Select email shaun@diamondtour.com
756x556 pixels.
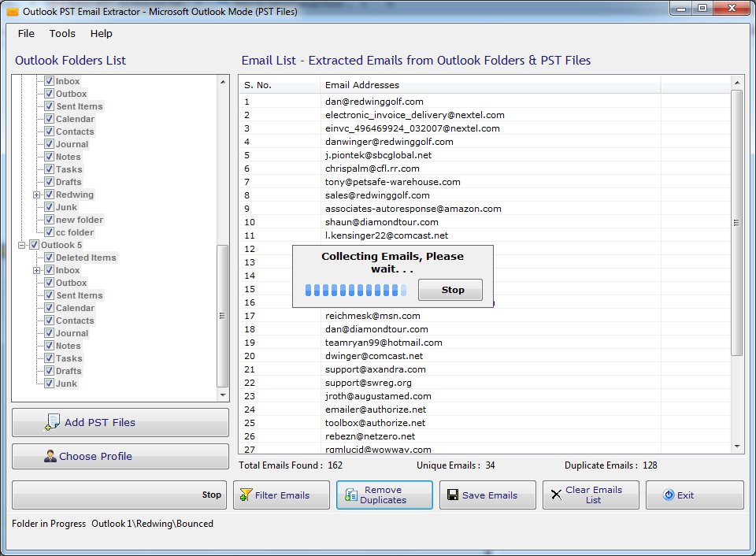point(382,222)
